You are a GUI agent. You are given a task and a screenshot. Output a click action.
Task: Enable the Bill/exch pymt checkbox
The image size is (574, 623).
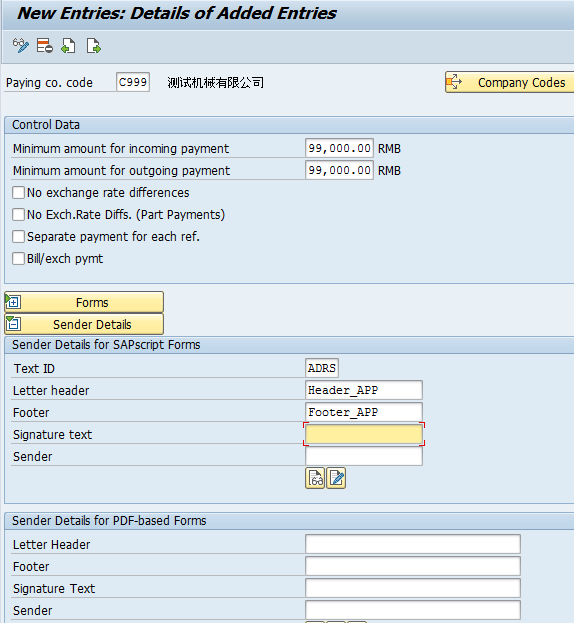pos(18,259)
